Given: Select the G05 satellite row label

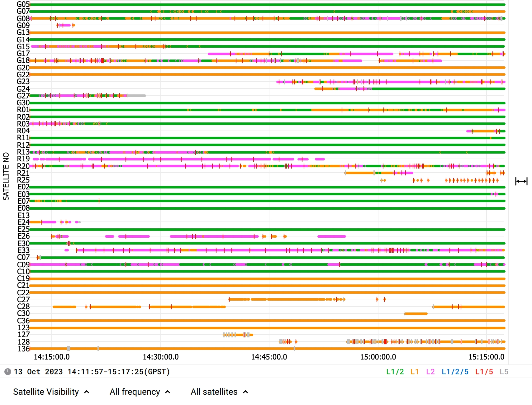Looking at the screenshot, I should click(23, 4).
